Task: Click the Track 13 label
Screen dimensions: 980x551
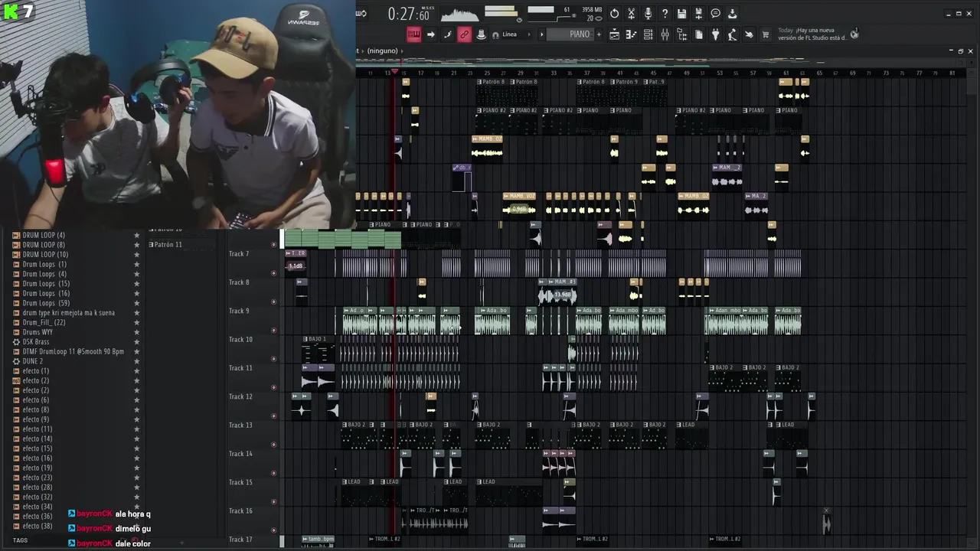Action: [x=240, y=425]
